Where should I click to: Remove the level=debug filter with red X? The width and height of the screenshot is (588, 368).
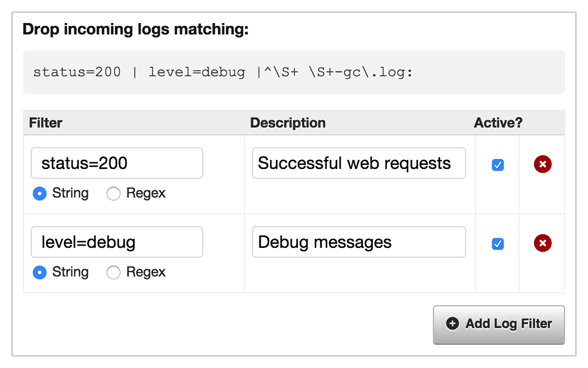543,243
